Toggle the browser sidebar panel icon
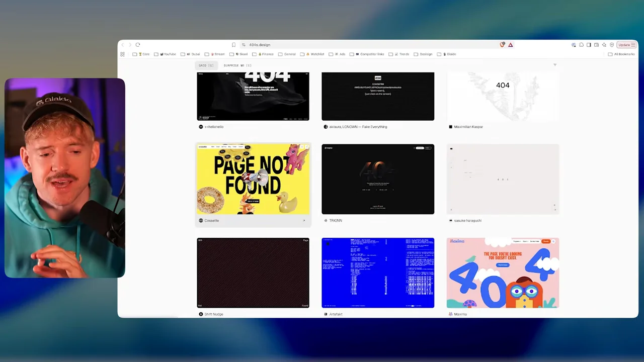This screenshot has width=644, height=362. pyautogui.click(x=589, y=45)
